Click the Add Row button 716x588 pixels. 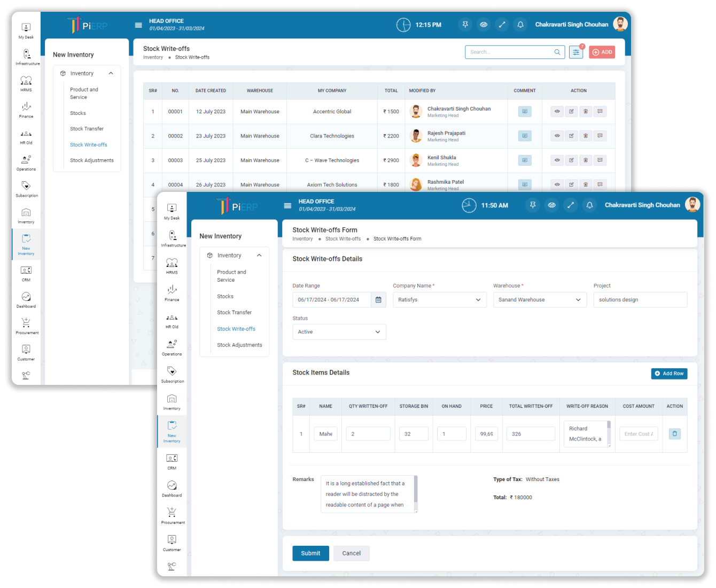pyautogui.click(x=669, y=374)
